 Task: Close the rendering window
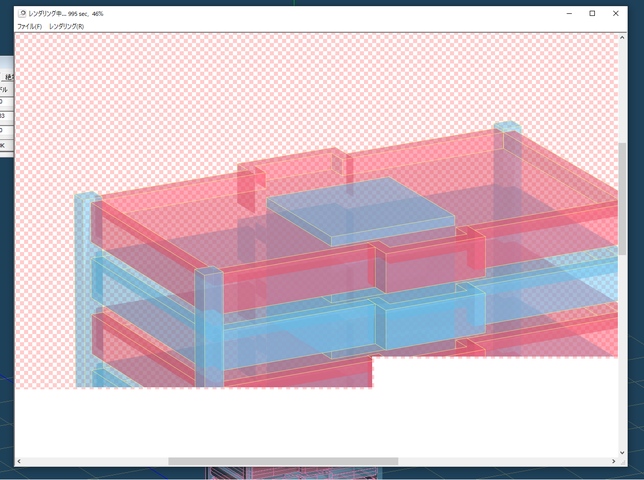615,14
